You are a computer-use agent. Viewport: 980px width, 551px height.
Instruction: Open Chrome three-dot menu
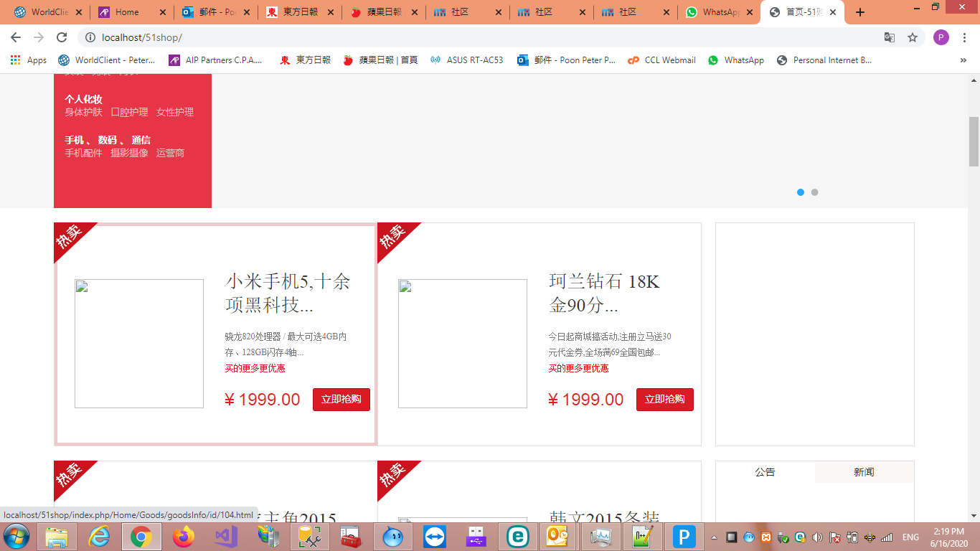pos(965,37)
